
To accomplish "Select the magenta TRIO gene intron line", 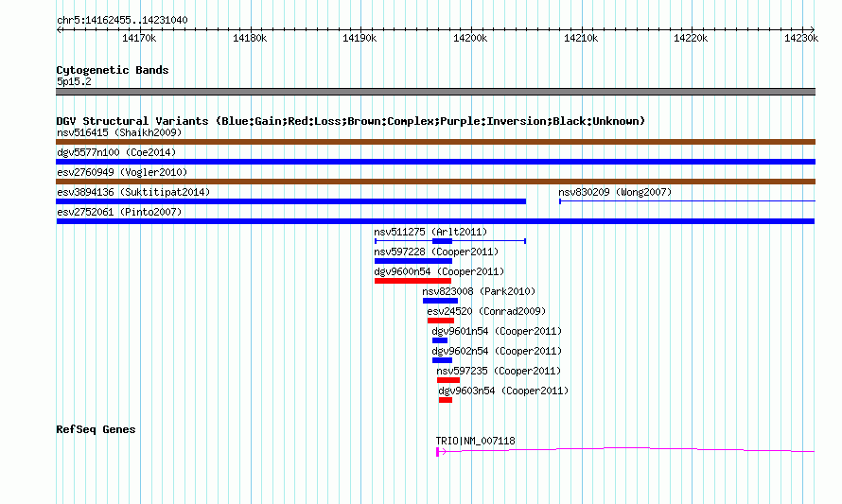I will 628,449.
